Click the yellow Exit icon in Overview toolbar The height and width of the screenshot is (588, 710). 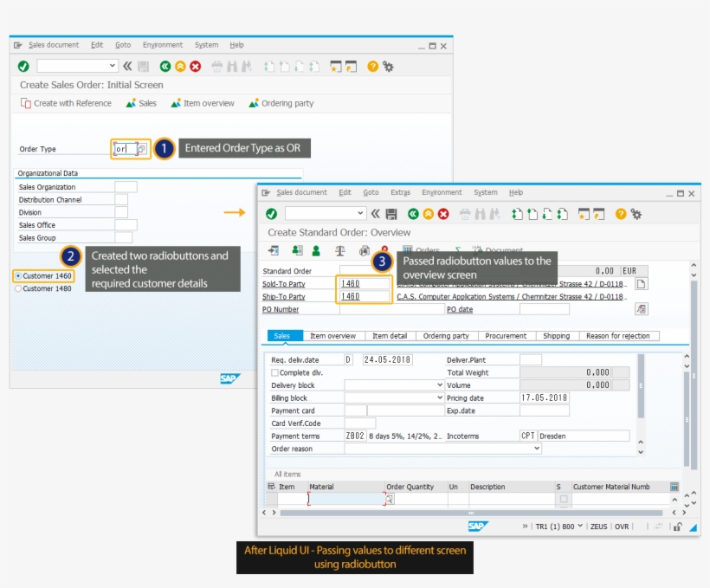pos(428,214)
